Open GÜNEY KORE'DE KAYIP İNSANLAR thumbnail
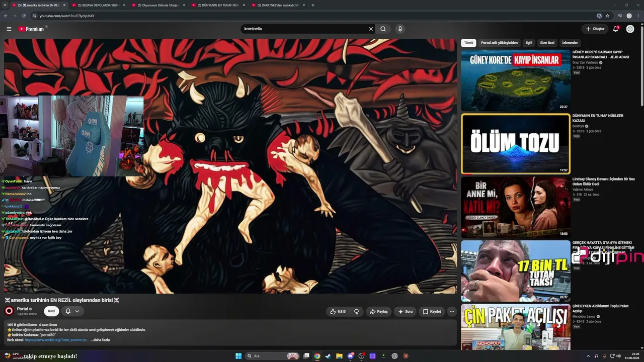This screenshot has width=644, height=362. coord(516,80)
